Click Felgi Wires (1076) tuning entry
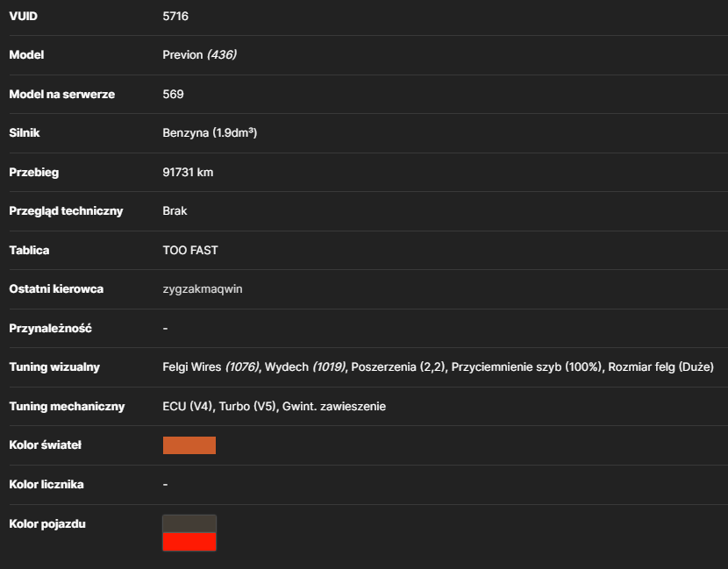 211,366
